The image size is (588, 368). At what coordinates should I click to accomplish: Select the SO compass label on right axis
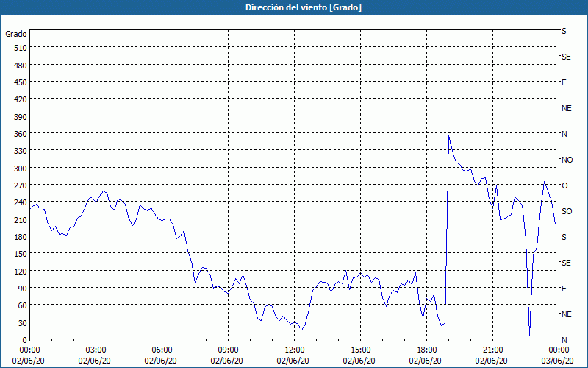coord(567,211)
